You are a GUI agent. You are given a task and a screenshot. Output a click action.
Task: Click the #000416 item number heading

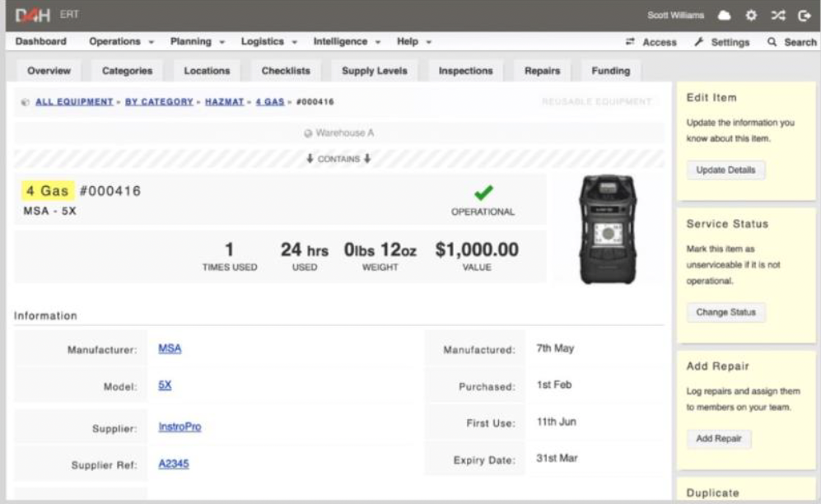[110, 191]
